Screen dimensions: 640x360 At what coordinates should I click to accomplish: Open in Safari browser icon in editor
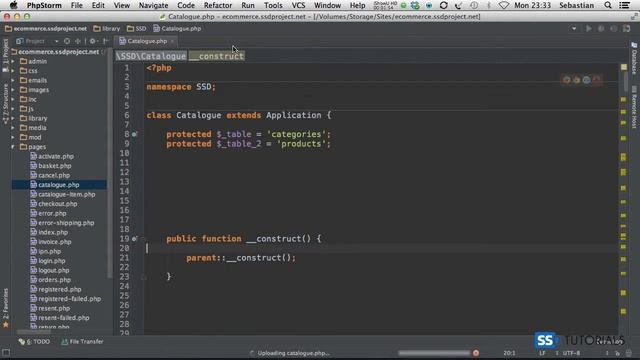[586, 80]
